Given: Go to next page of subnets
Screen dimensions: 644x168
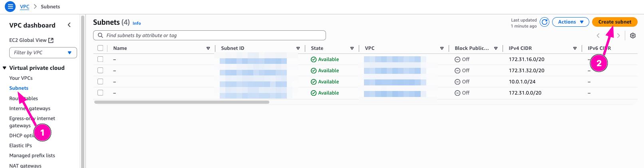Looking at the screenshot, I should [x=618, y=36].
